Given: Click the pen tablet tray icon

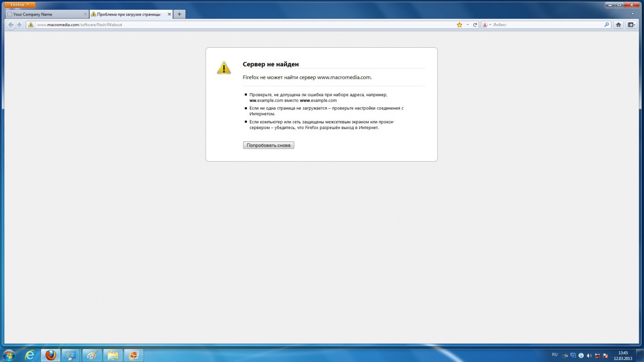Looking at the screenshot, I should coord(565,356).
